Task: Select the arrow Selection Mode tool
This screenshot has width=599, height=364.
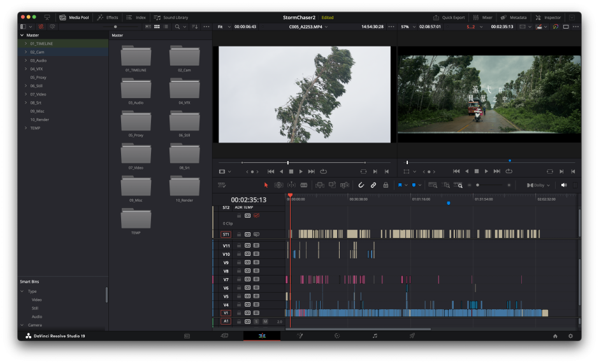Action: [x=266, y=185]
